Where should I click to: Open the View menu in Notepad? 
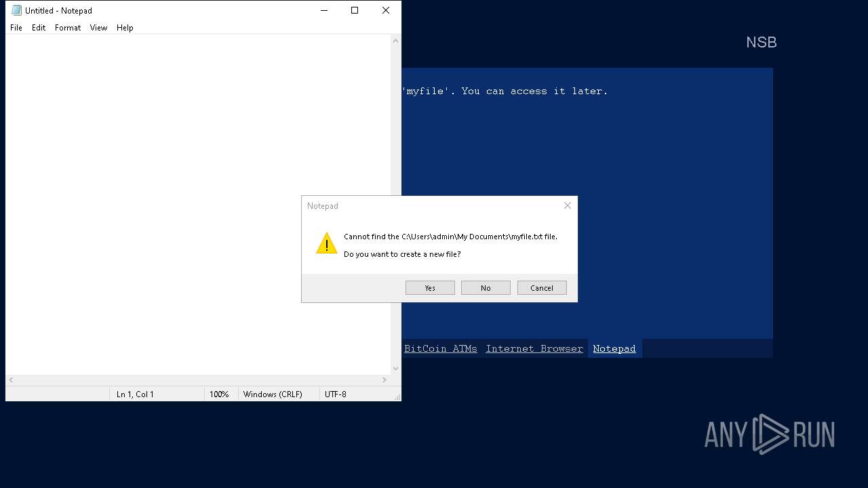[99, 28]
